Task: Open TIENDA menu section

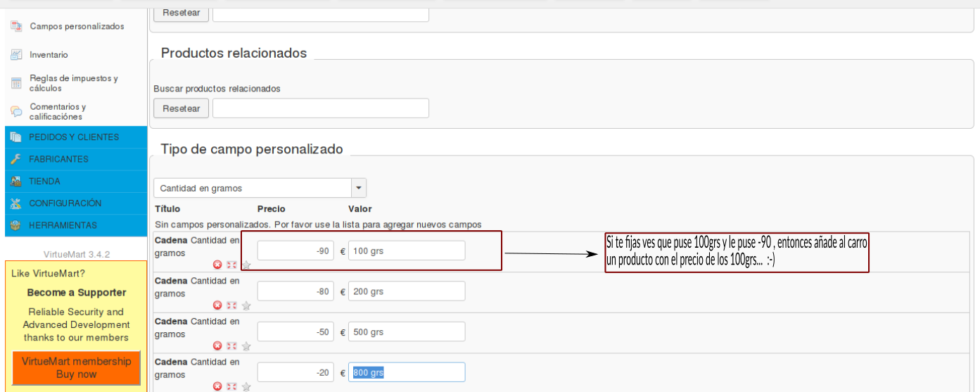Action: pos(76,181)
